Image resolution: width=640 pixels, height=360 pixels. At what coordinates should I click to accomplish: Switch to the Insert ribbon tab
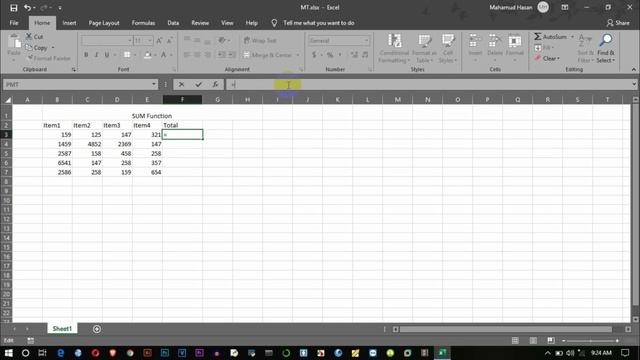(69, 23)
